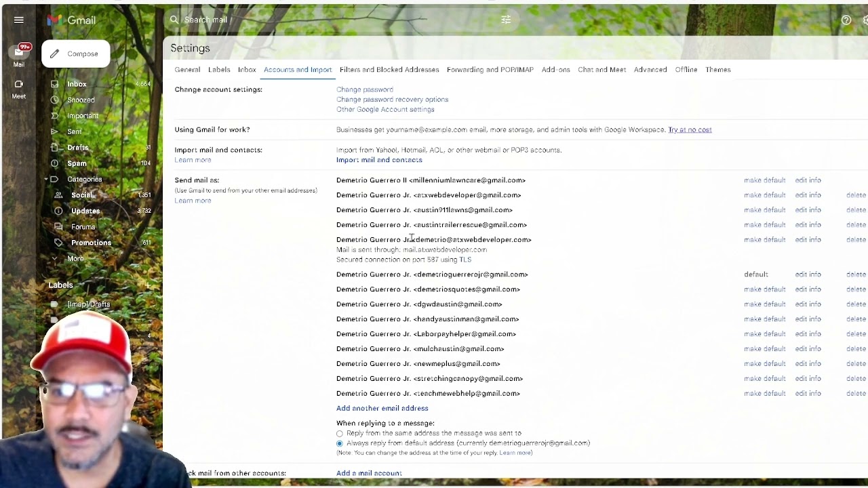Click Import mail and contacts link
868x488 pixels.
coord(379,160)
